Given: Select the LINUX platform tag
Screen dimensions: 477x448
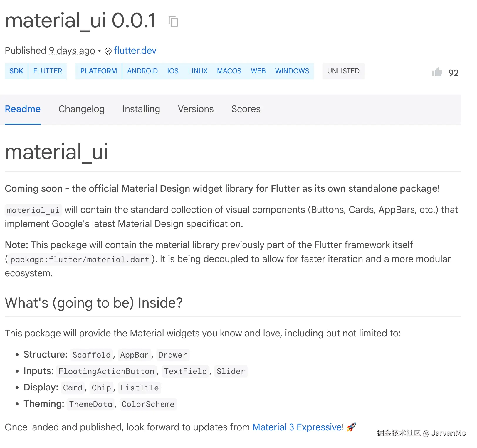Looking at the screenshot, I should (198, 71).
